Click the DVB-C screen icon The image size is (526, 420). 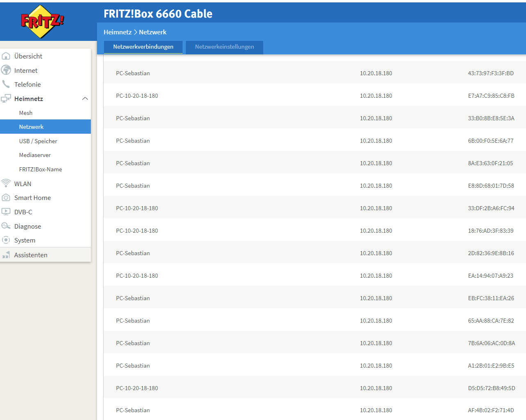[6, 212]
